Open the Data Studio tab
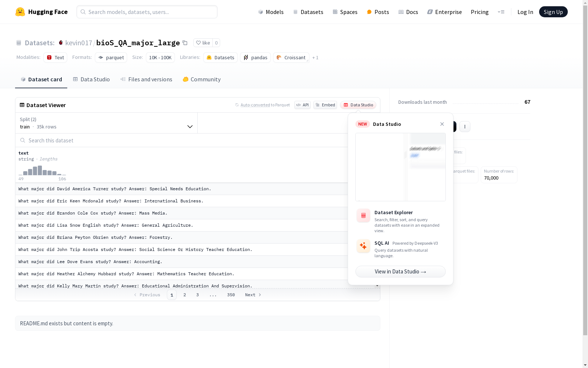The width and height of the screenshot is (588, 368). tap(91, 79)
